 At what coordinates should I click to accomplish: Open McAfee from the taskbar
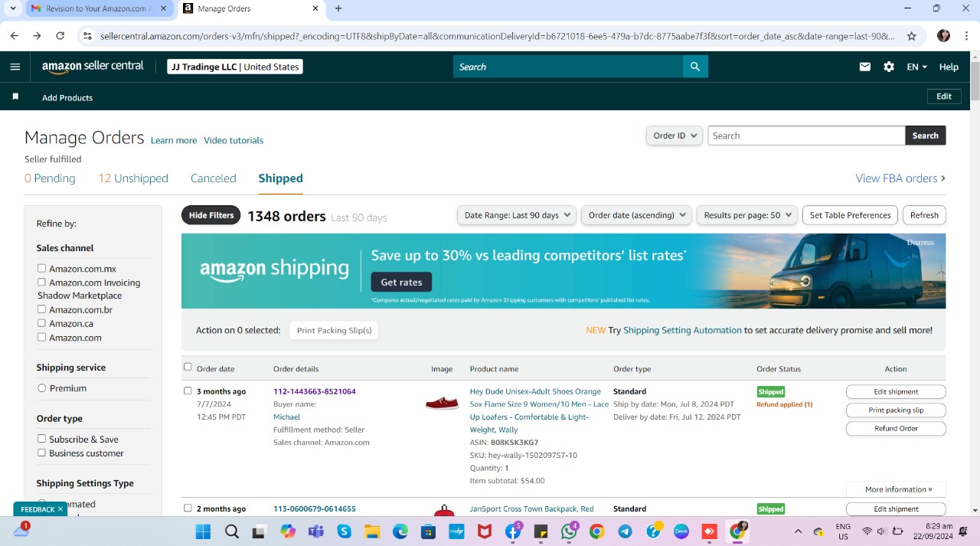pyautogui.click(x=485, y=531)
